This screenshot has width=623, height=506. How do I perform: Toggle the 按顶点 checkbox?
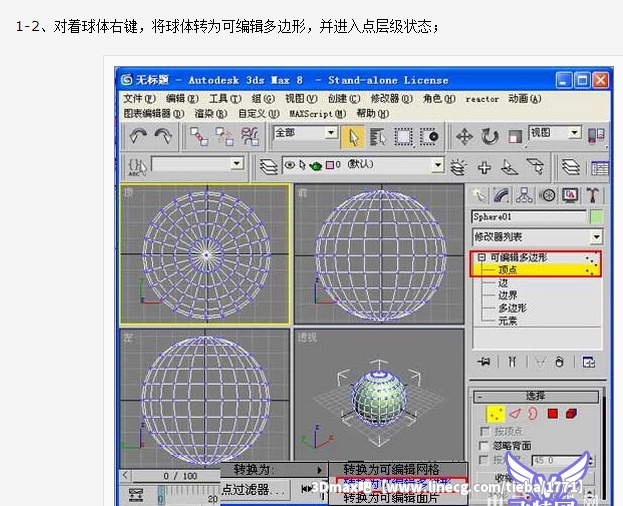click(x=484, y=431)
